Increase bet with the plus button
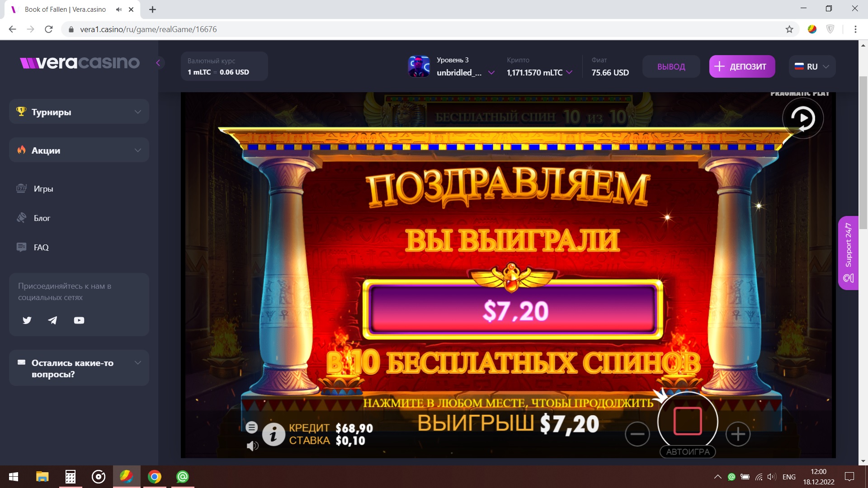868x488 pixels. [738, 434]
